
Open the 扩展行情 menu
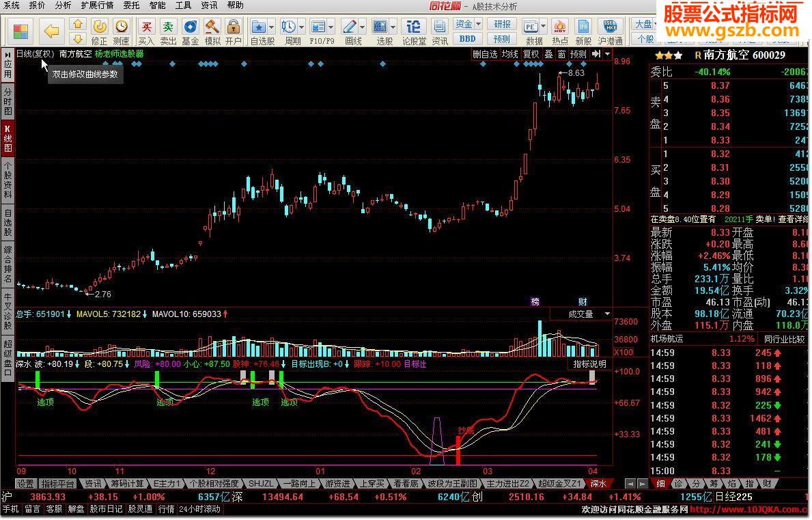coord(97,5)
